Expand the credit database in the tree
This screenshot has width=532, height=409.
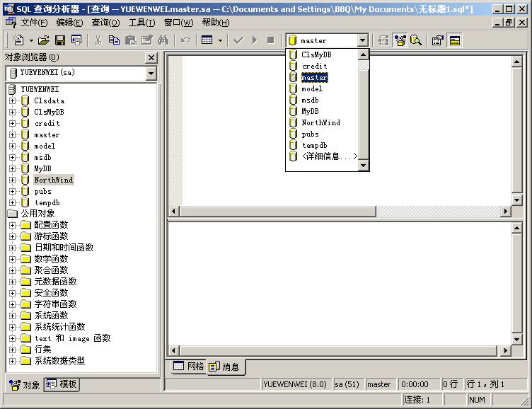13,124
